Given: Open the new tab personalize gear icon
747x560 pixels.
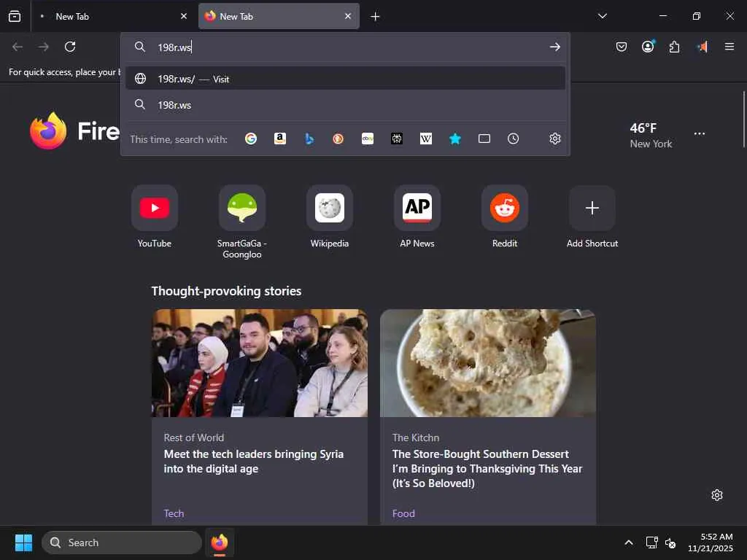Looking at the screenshot, I should [x=716, y=495].
